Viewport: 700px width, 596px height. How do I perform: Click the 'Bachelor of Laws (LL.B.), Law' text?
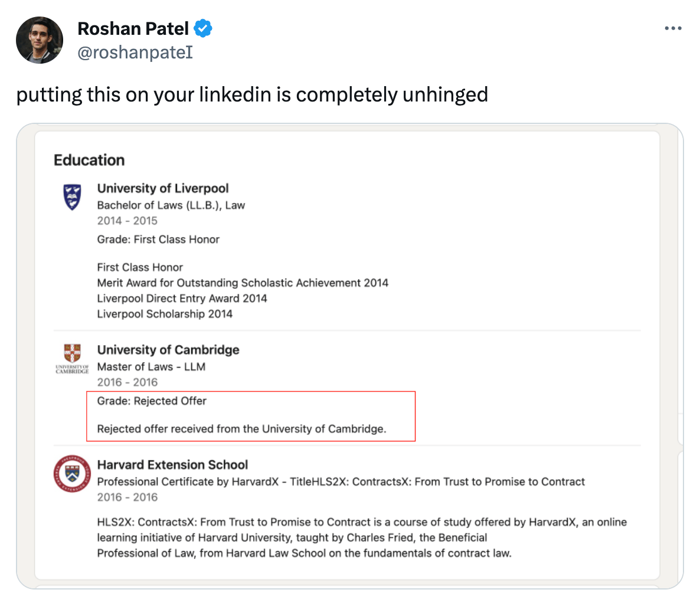point(171,205)
